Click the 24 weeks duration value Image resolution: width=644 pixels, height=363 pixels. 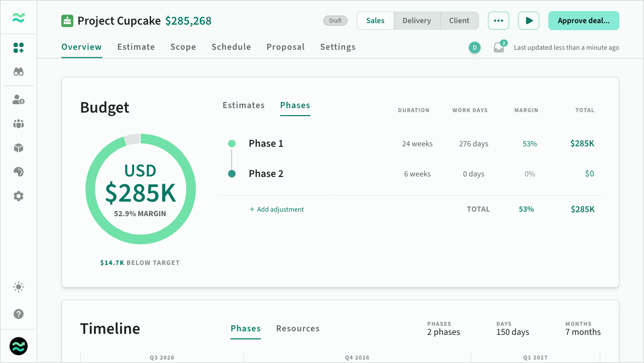417,144
